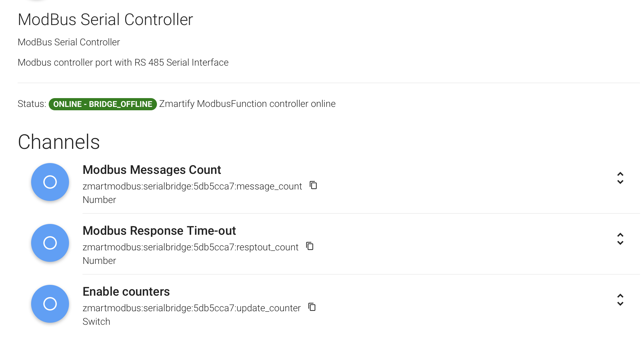Copy the resptout_count channel UID
The width and height of the screenshot is (642, 364).
[x=310, y=246]
